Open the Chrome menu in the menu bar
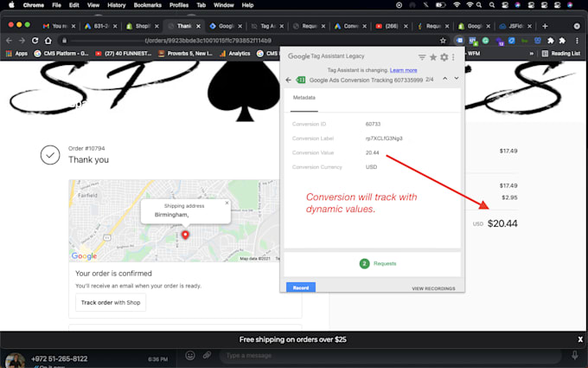This screenshot has height=368, width=588. pyautogui.click(x=34, y=5)
